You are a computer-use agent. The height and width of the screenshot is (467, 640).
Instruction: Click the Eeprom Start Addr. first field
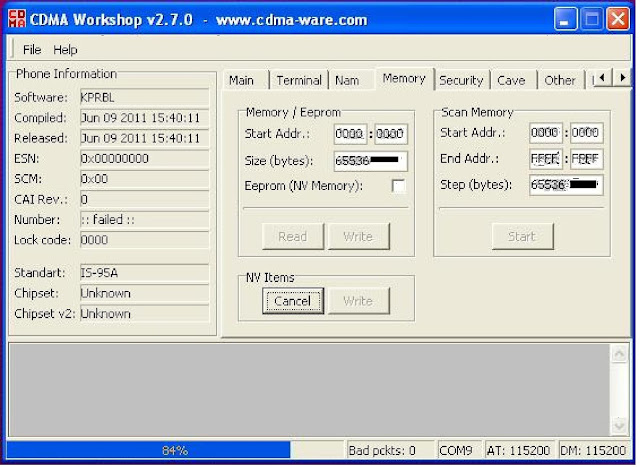point(350,134)
